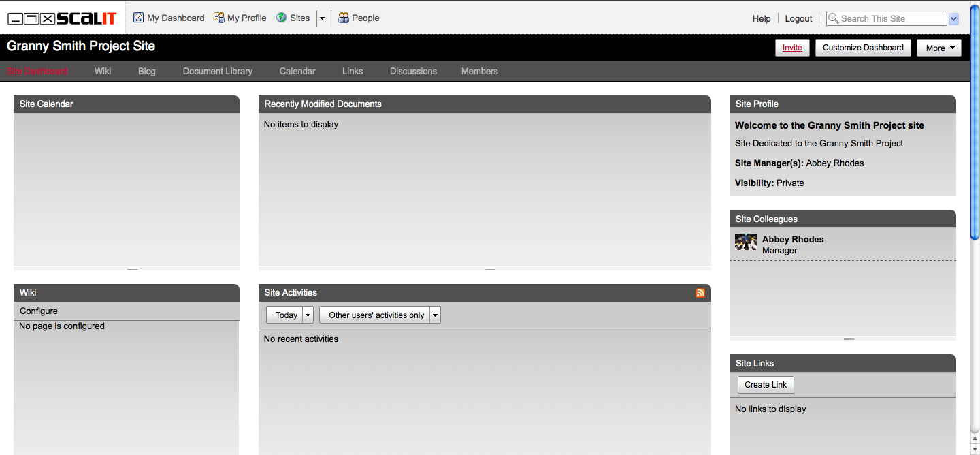Open Abbey Rhodes colleague profile link
The height and width of the screenshot is (455, 980).
(x=793, y=239)
